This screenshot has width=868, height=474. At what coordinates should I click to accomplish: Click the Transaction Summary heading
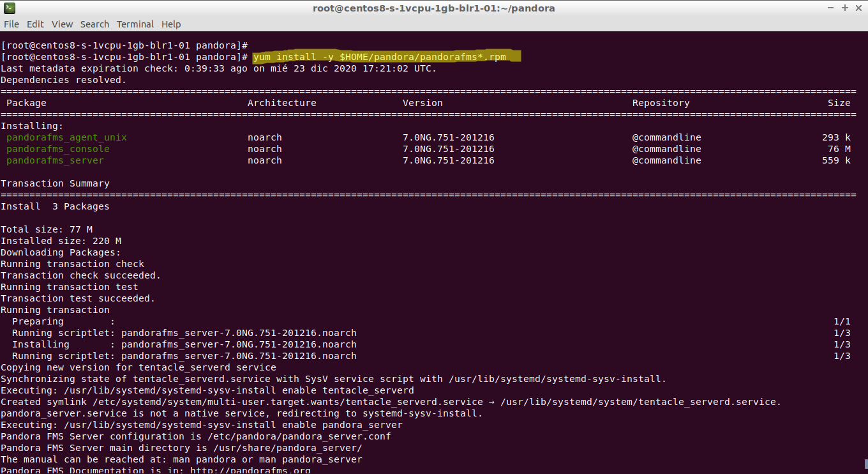(55, 183)
